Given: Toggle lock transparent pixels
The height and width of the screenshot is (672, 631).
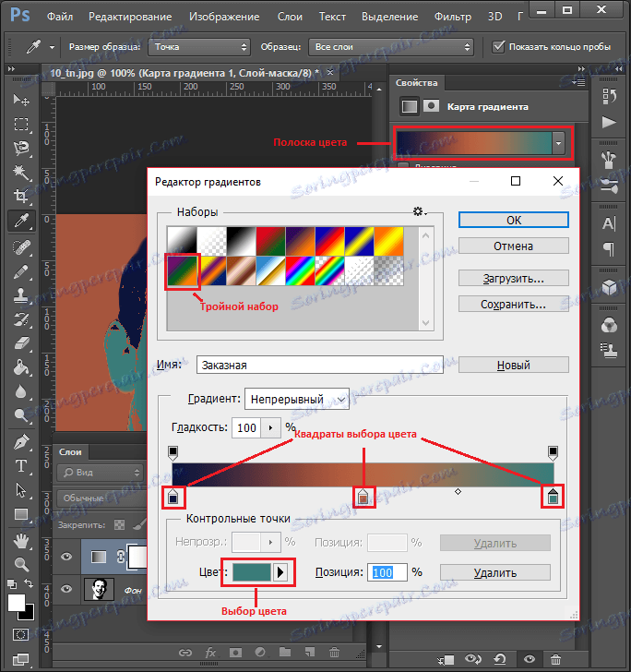Looking at the screenshot, I should (120, 524).
